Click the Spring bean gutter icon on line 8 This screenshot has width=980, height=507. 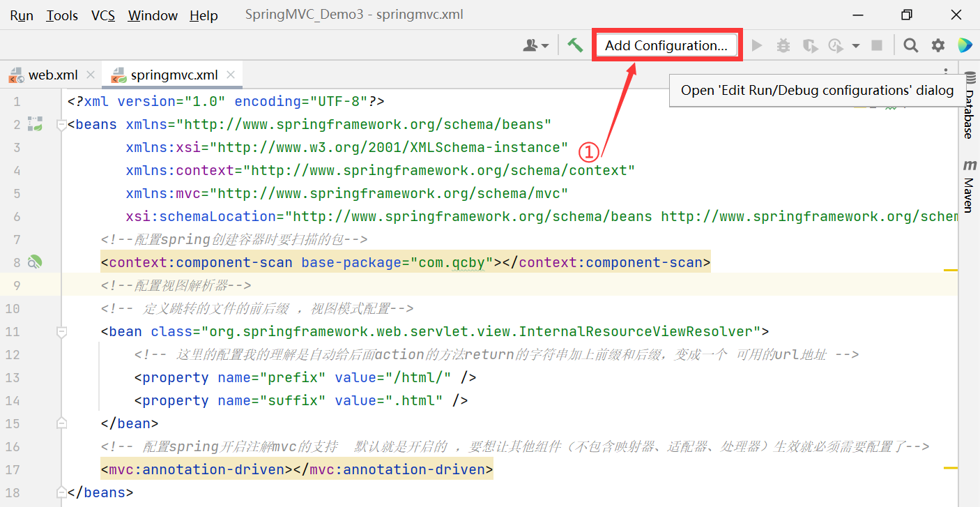(35, 262)
